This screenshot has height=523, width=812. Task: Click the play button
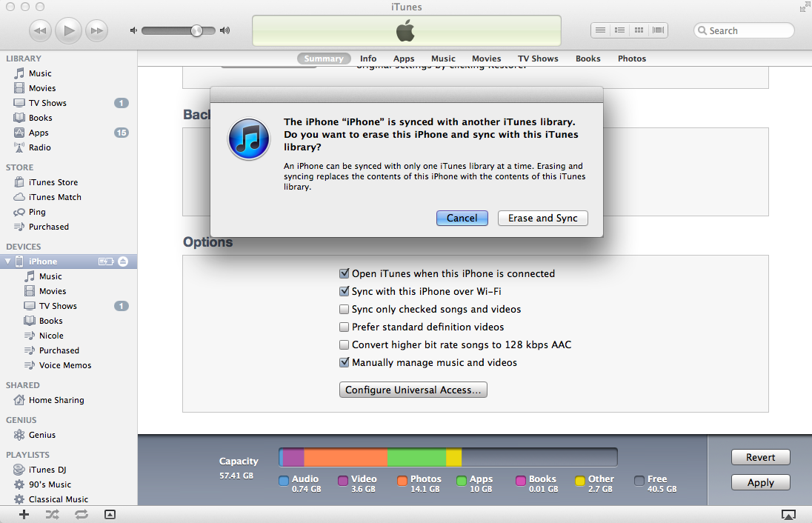pos(68,30)
